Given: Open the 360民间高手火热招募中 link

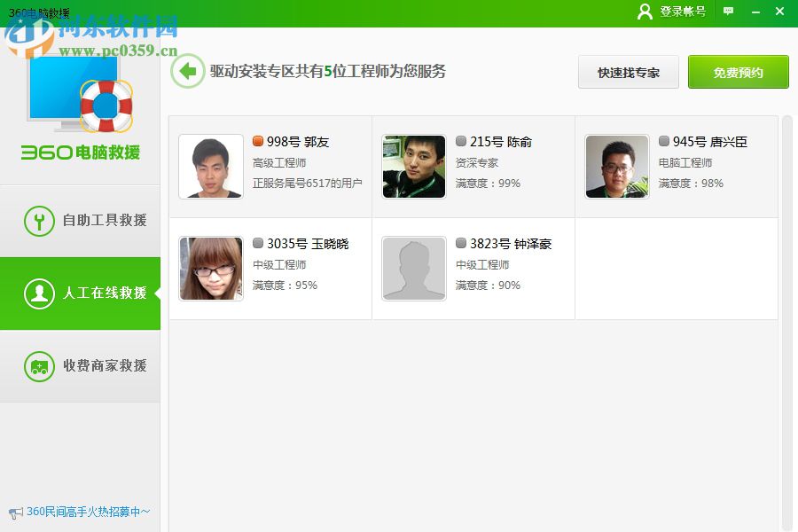Looking at the screenshot, I should coord(88,512).
